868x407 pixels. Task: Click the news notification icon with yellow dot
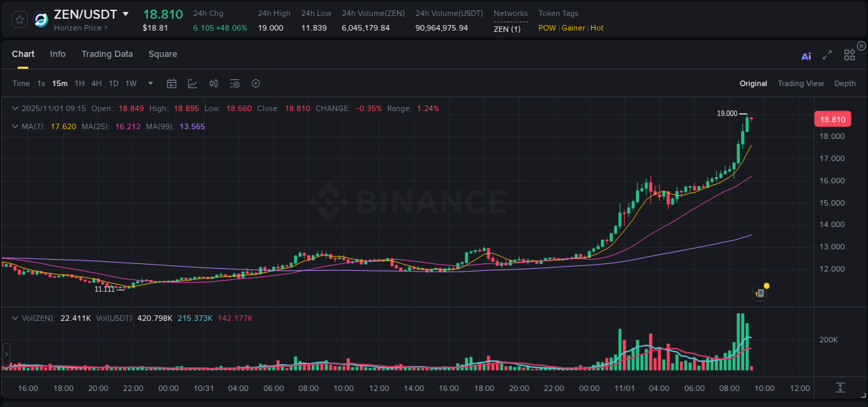(759, 292)
